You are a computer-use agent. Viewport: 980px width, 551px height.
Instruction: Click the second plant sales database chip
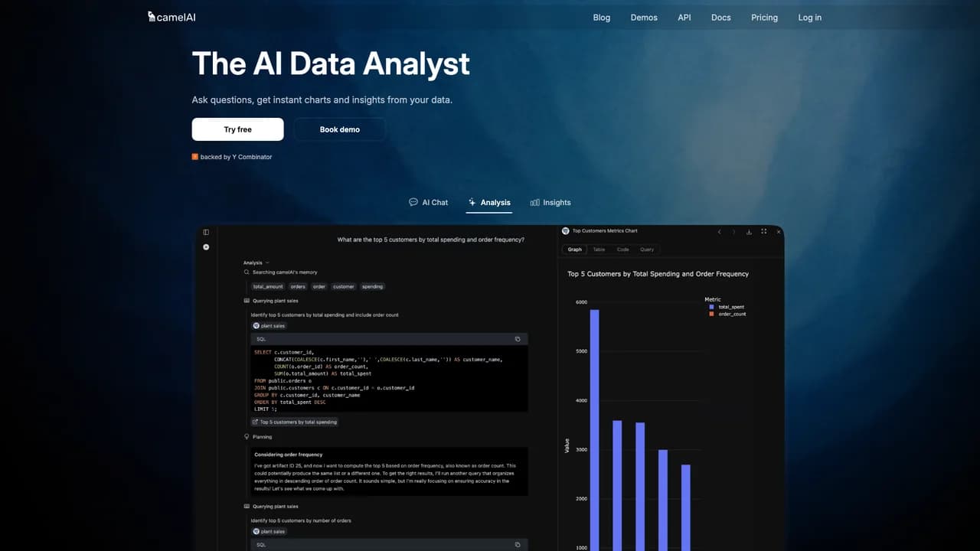tap(269, 531)
